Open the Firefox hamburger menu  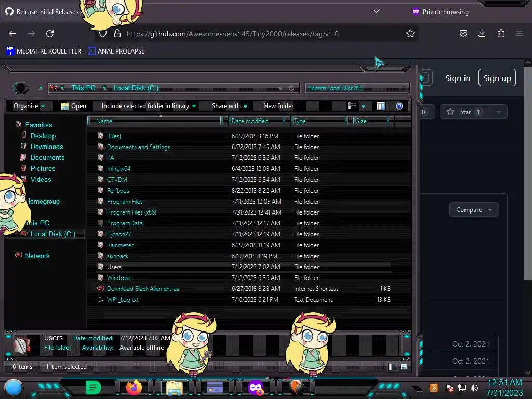click(x=520, y=33)
